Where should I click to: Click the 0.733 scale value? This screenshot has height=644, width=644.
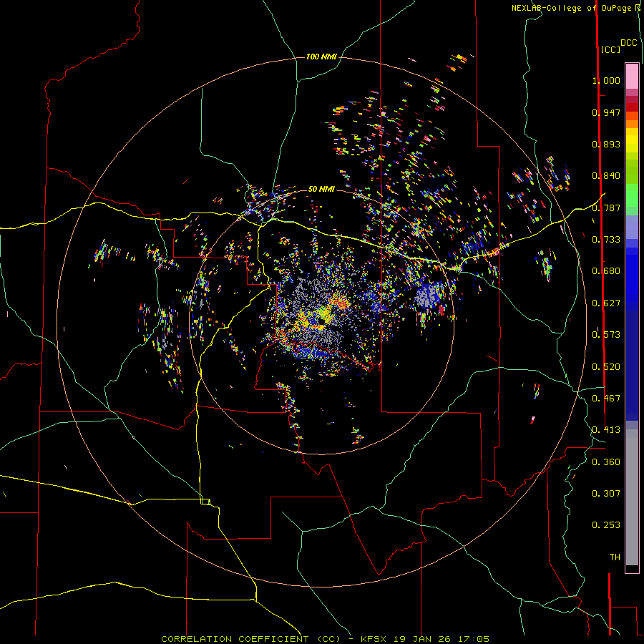pos(606,240)
